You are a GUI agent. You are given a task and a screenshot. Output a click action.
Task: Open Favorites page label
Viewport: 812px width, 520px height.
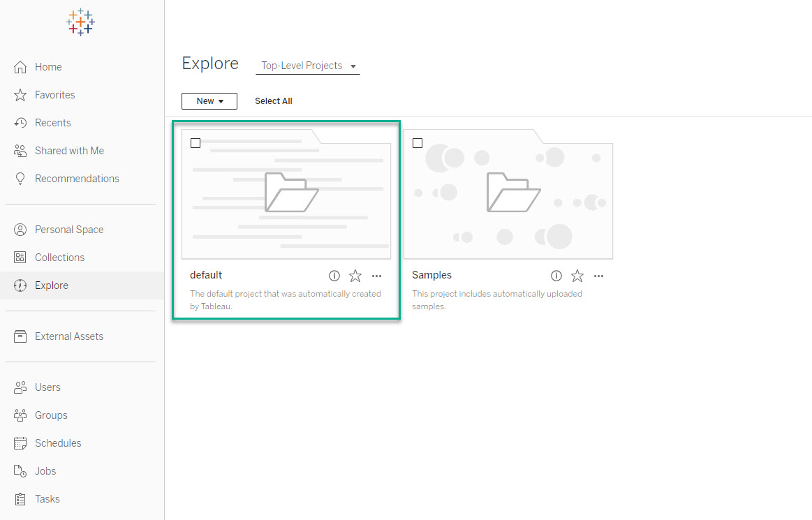[55, 95]
